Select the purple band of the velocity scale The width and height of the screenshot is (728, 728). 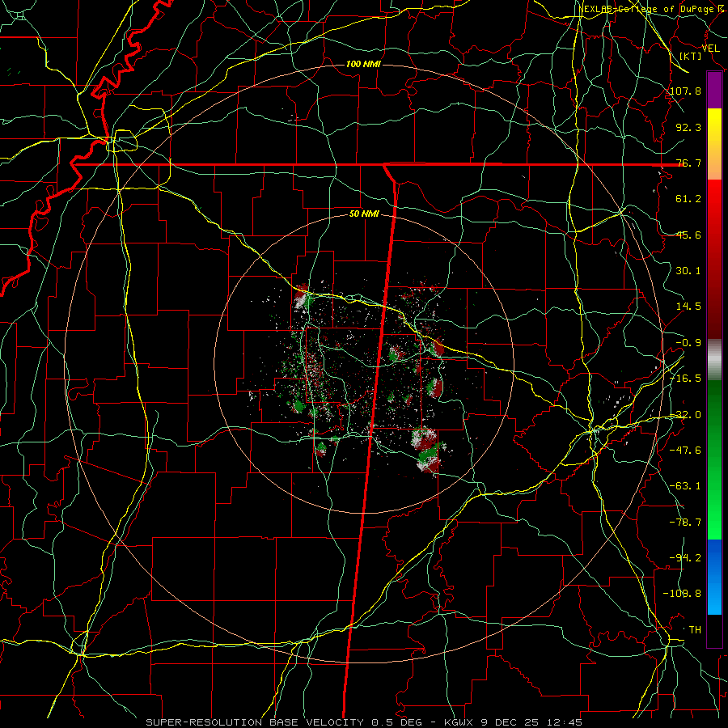[714, 91]
